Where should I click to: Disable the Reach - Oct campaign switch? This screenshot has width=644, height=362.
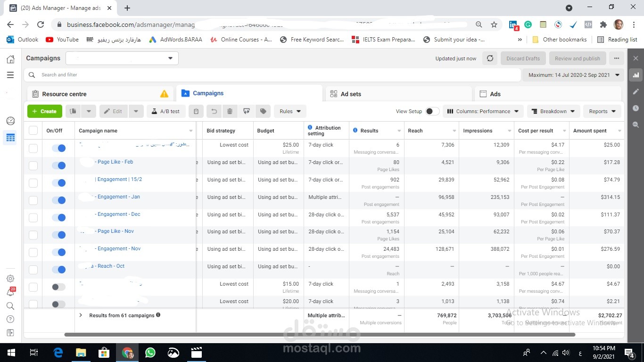pos(58,270)
